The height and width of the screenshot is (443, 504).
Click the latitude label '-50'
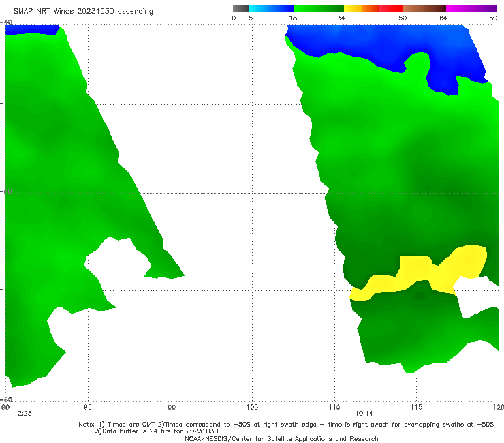[x=6, y=192]
